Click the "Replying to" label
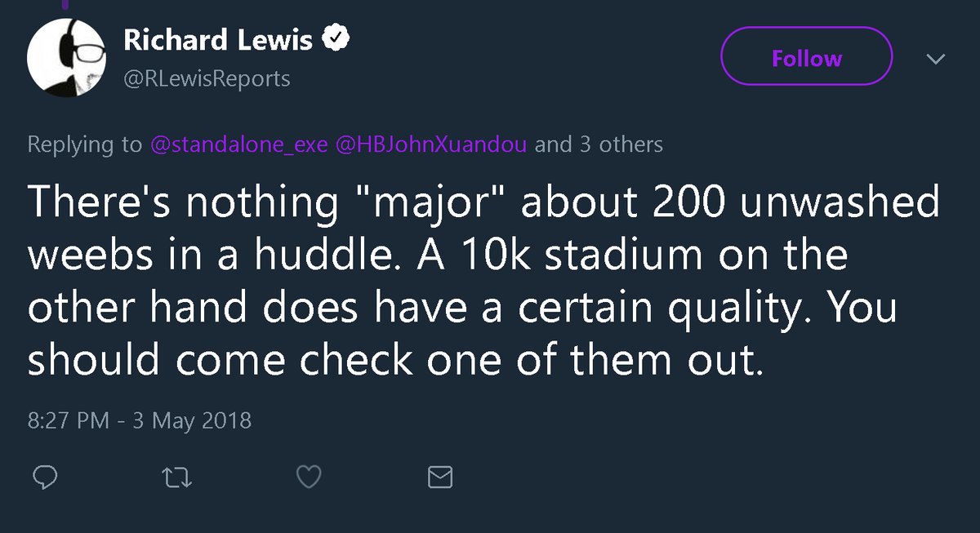 point(86,145)
